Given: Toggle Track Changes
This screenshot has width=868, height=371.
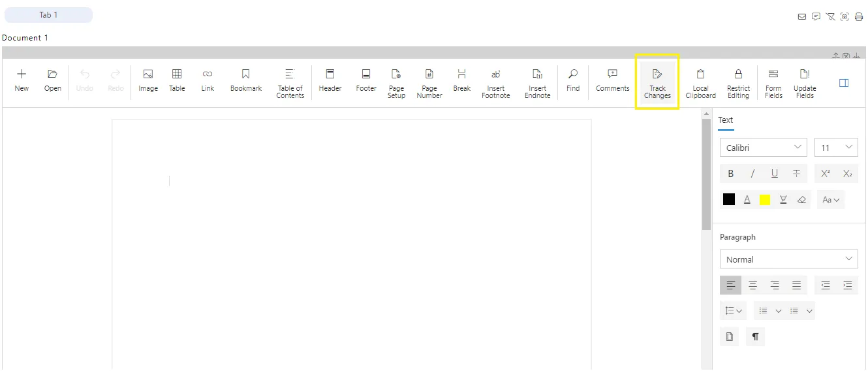Looking at the screenshot, I should 657,84.
